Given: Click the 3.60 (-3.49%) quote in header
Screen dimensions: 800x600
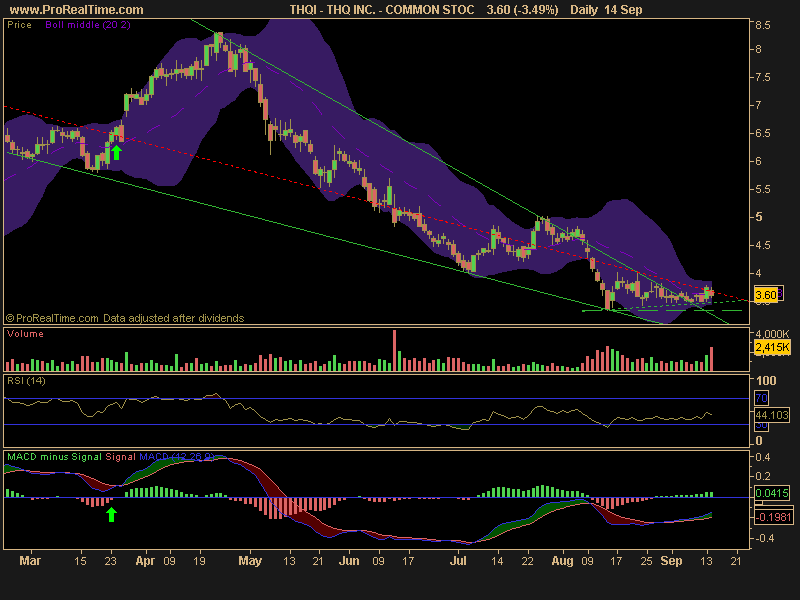Looking at the screenshot, I should pyautogui.click(x=522, y=10).
